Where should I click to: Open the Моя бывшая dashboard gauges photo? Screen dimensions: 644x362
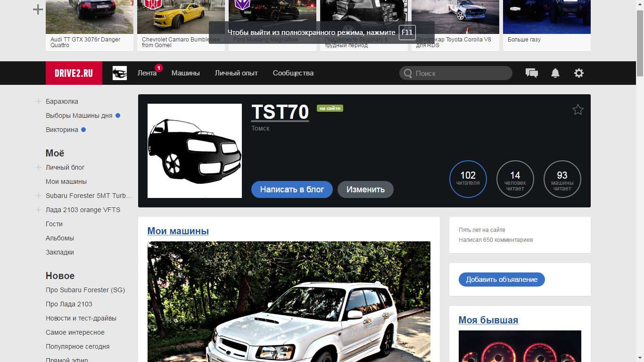point(520,346)
